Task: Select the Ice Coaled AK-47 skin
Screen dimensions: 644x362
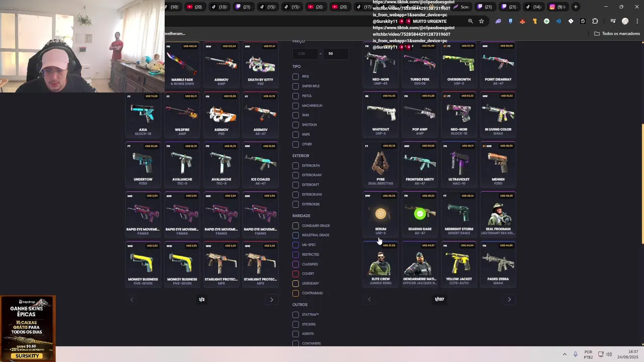Action: coord(260,164)
